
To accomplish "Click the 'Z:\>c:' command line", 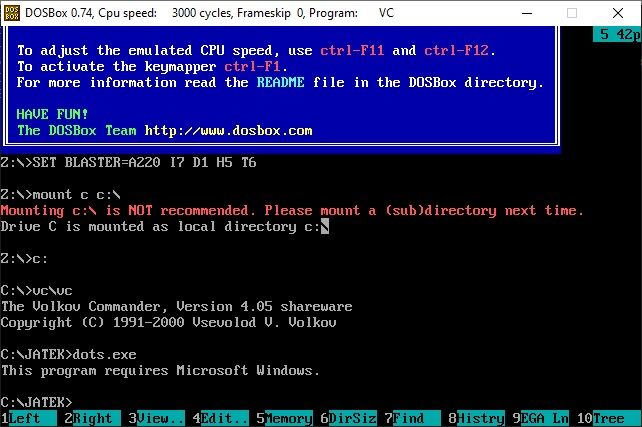I will pyautogui.click(x=24, y=259).
